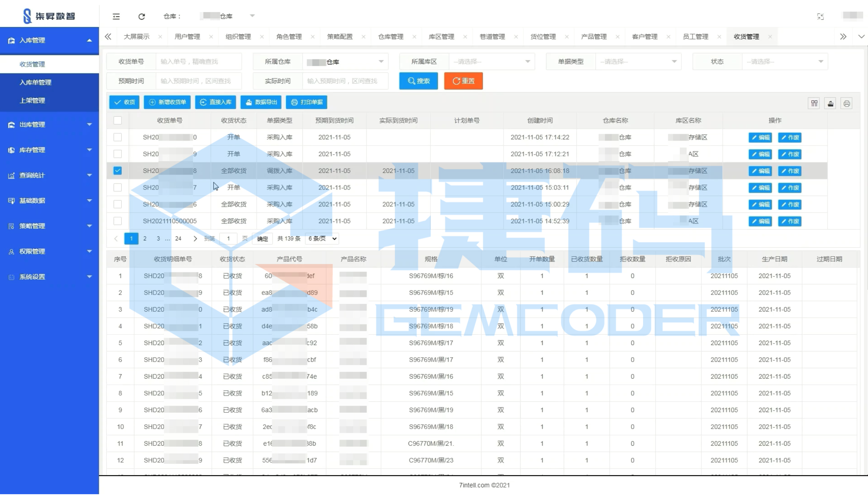The height and width of the screenshot is (495, 868).
Task: Close the 产品管理 tab
Action: point(618,37)
